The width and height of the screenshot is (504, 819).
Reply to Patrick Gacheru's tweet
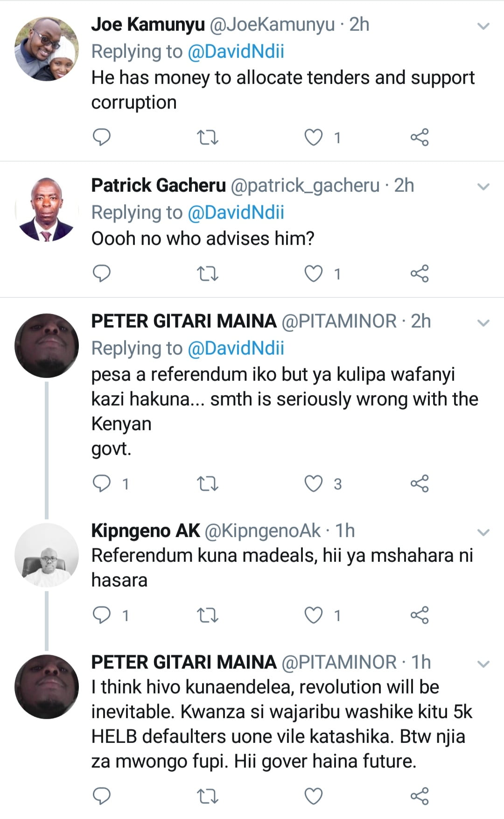pyautogui.click(x=102, y=273)
